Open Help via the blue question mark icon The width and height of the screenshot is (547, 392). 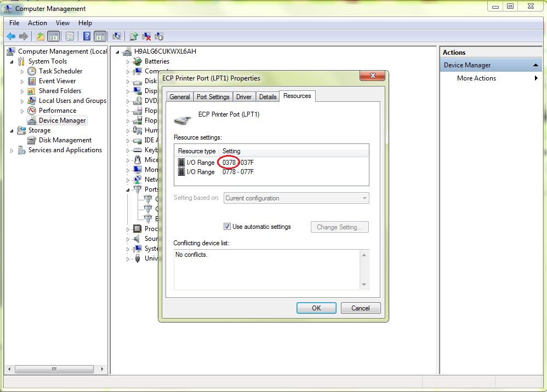click(87, 37)
